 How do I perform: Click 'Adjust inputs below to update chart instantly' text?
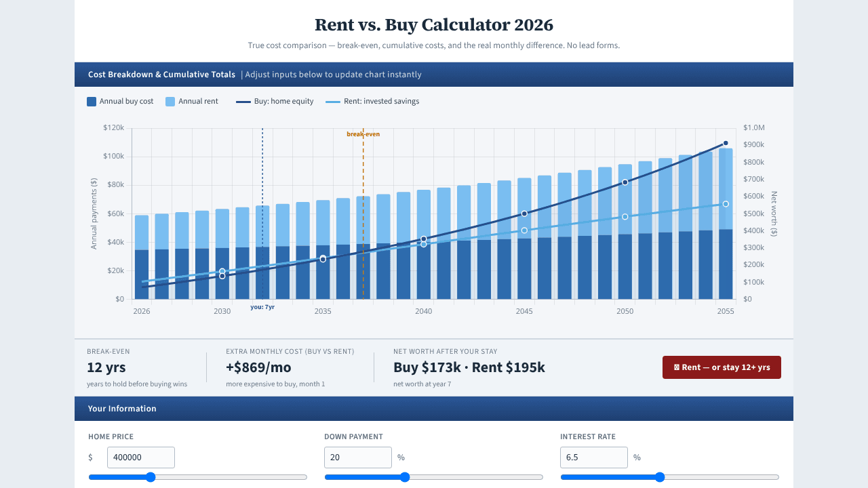click(x=333, y=75)
